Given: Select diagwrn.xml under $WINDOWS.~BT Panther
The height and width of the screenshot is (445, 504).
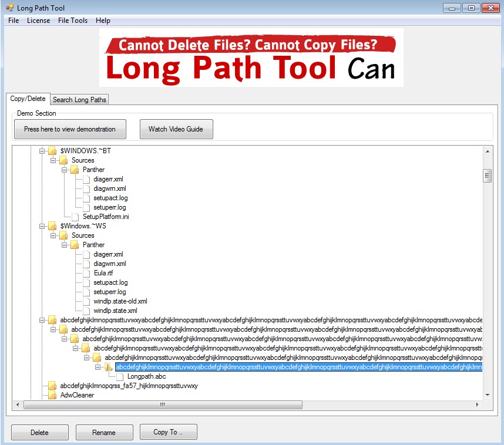Looking at the screenshot, I should (x=110, y=188).
